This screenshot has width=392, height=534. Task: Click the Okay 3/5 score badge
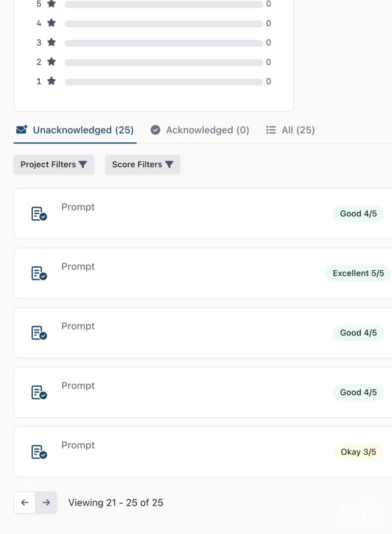click(358, 452)
